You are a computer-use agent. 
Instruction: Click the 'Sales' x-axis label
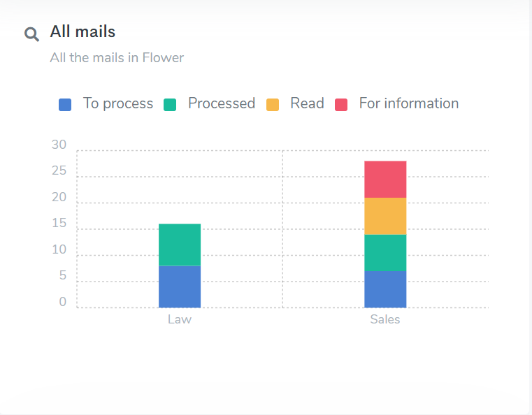pyautogui.click(x=385, y=319)
